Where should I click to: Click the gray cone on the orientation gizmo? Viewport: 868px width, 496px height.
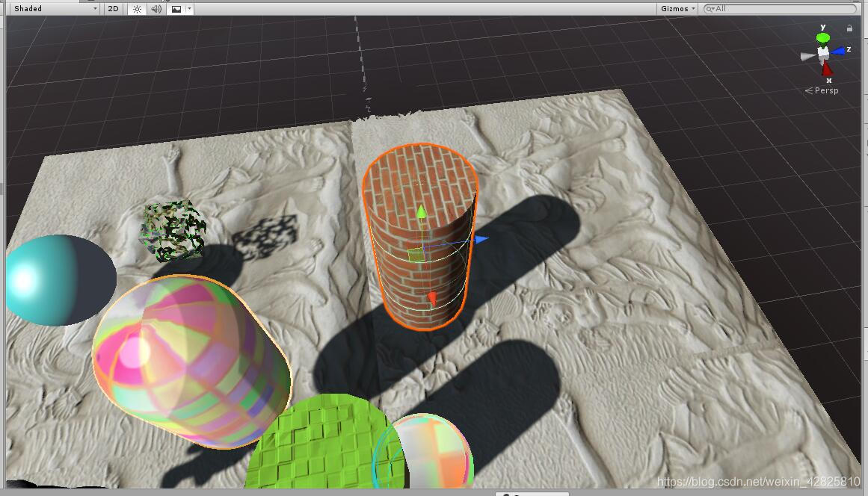click(x=808, y=56)
